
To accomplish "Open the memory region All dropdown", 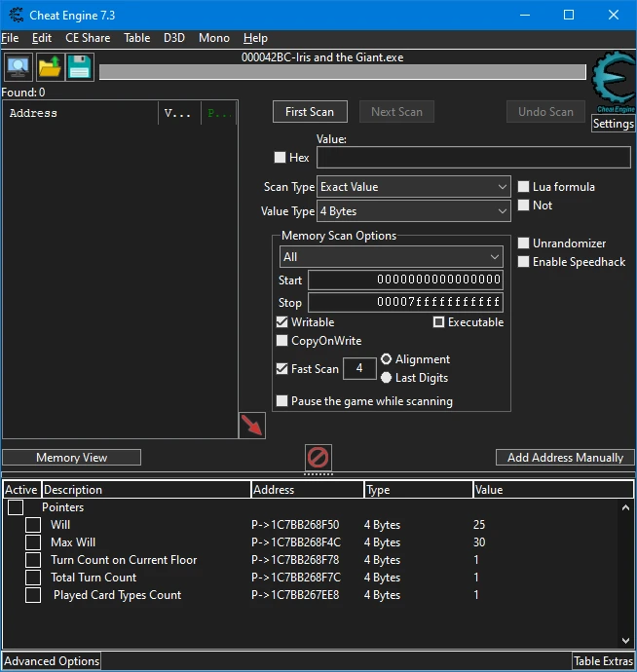I will coord(391,257).
